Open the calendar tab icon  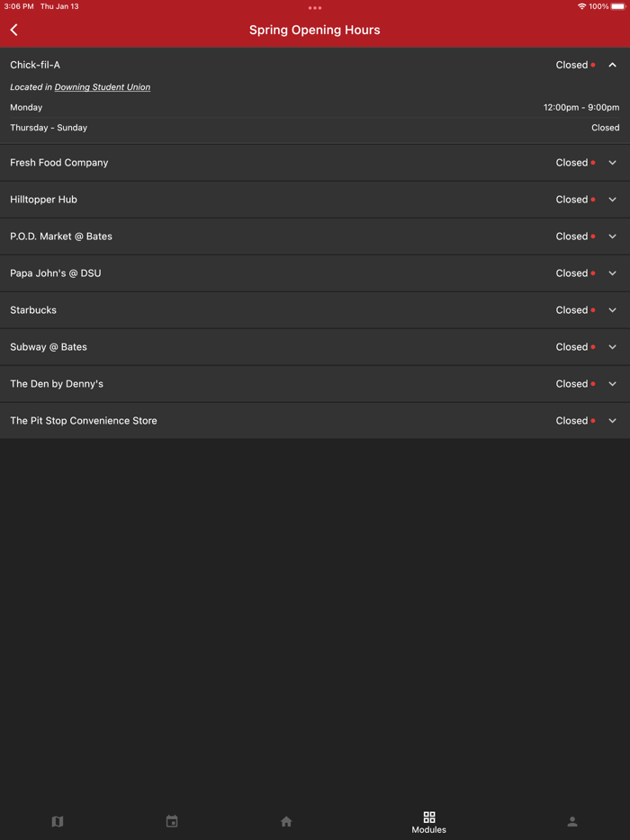pyautogui.click(x=172, y=821)
